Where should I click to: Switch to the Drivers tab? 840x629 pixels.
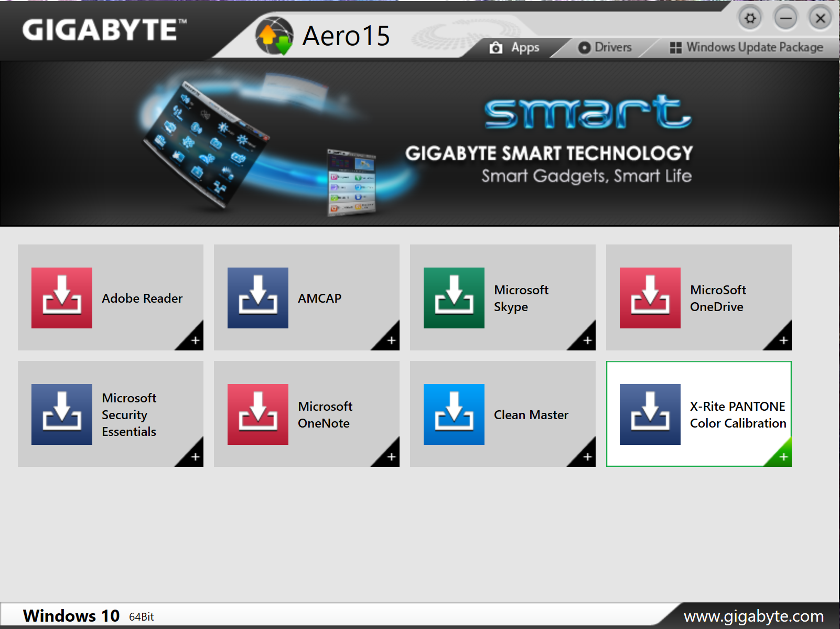click(x=605, y=48)
